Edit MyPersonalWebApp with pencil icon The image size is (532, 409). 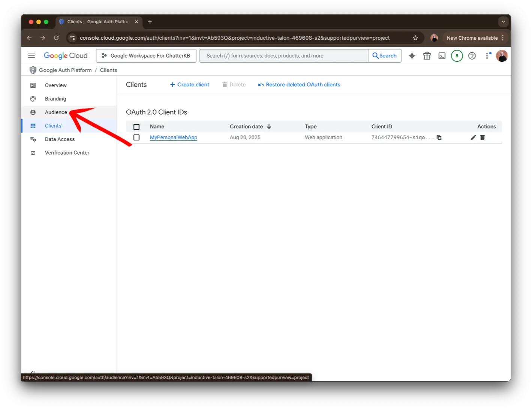click(x=473, y=137)
